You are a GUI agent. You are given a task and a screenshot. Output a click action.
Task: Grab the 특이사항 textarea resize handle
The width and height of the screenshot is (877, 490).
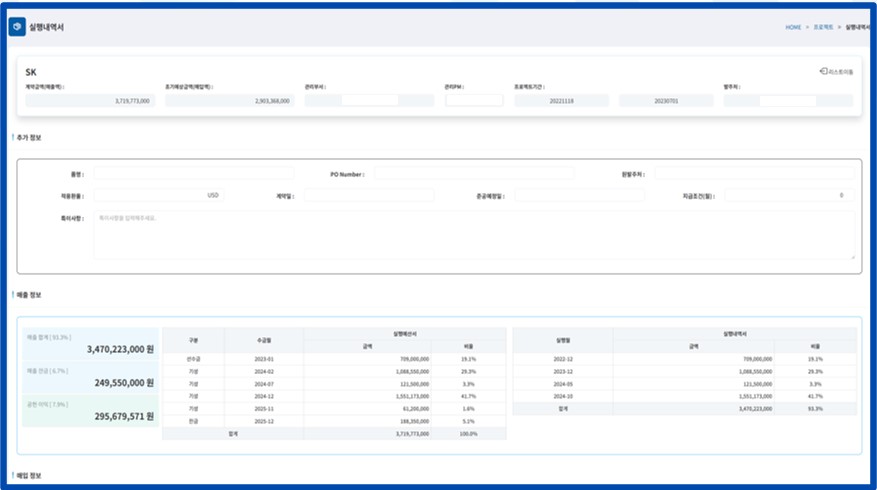852,257
